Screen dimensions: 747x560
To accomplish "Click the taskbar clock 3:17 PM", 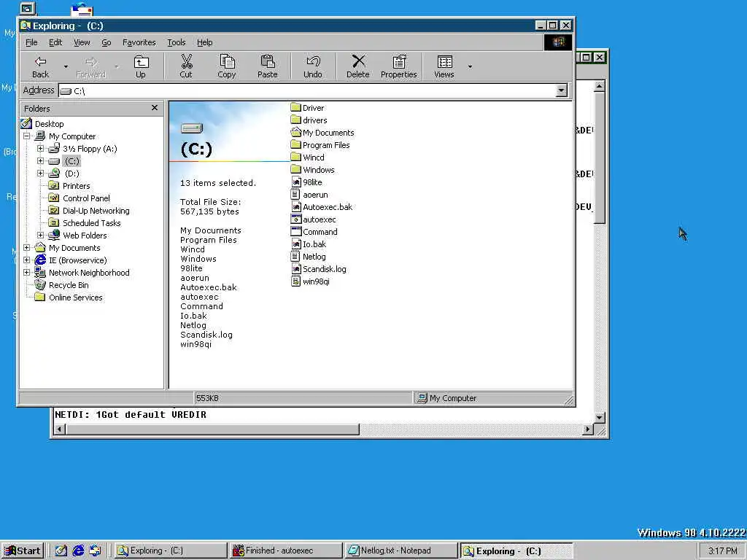I will [722, 551].
